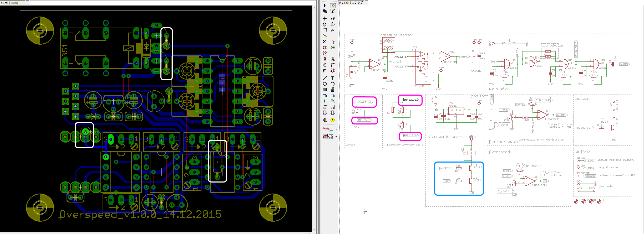Image resolution: width=644 pixels, height=234 pixels.
Task: Select the Dimension tool
Action: (333, 107)
